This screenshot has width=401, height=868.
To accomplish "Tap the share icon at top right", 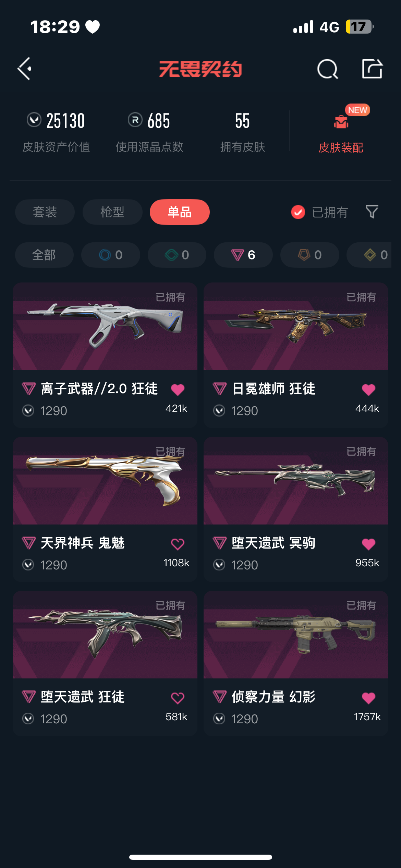I will (x=372, y=69).
